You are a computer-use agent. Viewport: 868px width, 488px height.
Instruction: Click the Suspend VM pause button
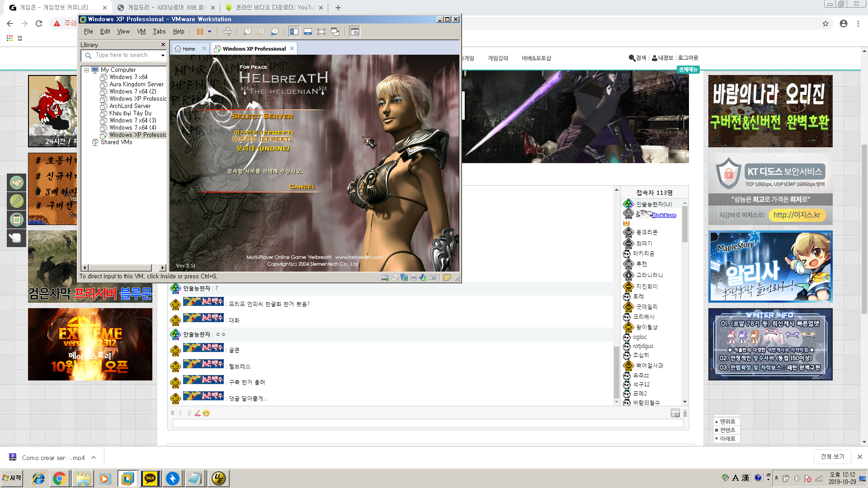click(200, 32)
